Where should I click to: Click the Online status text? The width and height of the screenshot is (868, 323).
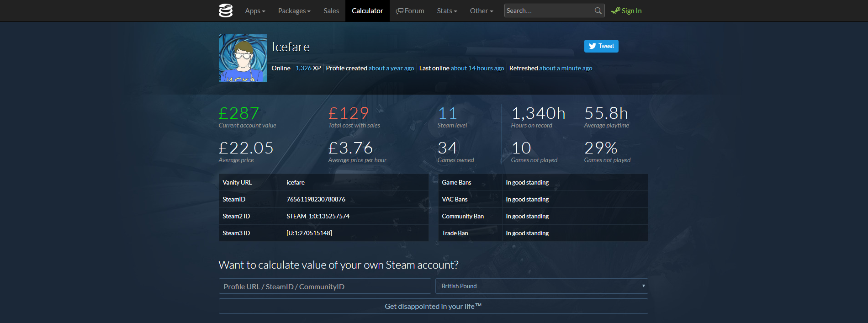coord(281,68)
